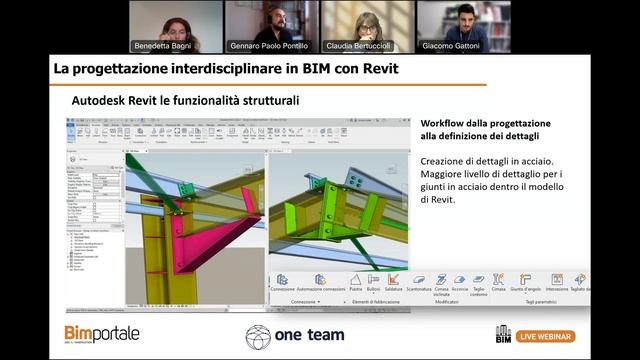Screen dimensions: 640x360
Task: Click the Elementi di fabbricazione panel label
Action: pos(376,302)
